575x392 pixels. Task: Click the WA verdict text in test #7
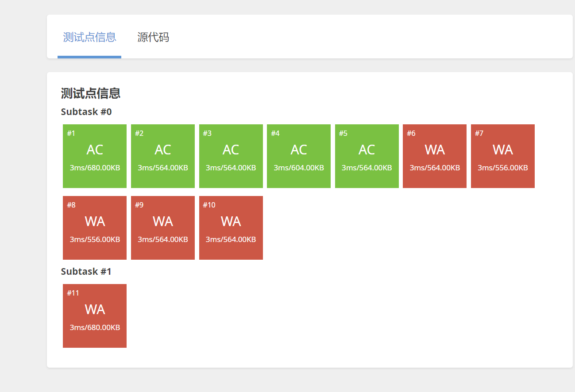pyautogui.click(x=503, y=150)
